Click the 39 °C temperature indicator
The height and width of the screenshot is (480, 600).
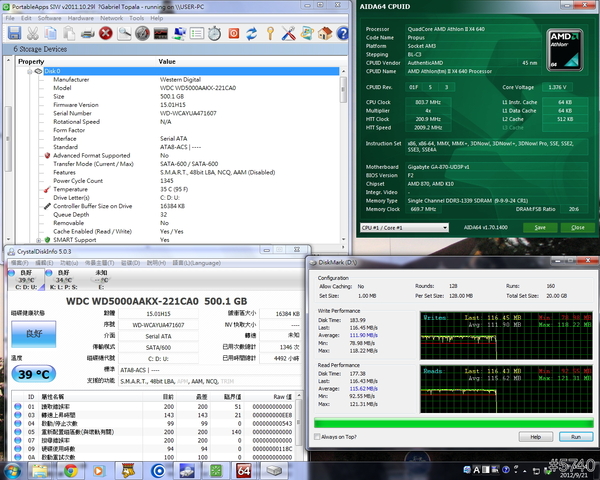[33, 372]
